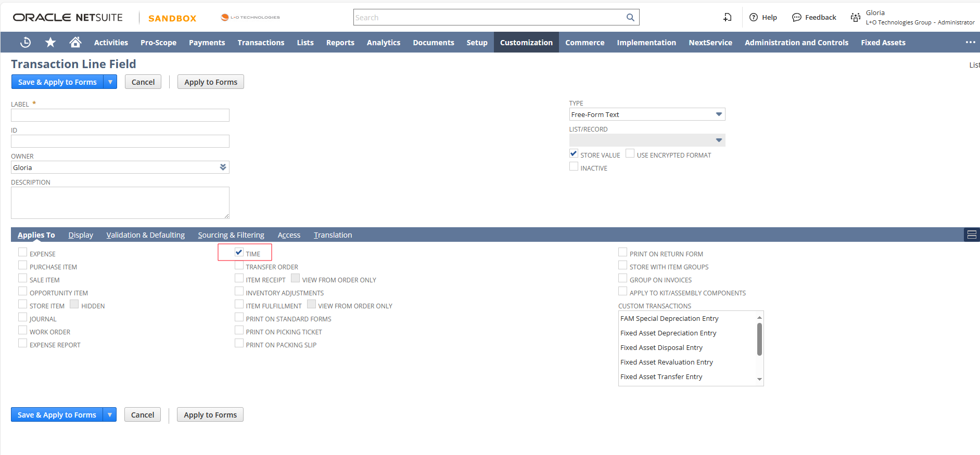Open Save & Apply to Forms arrow menu
Screen dimensions: 980x455
tap(110, 82)
